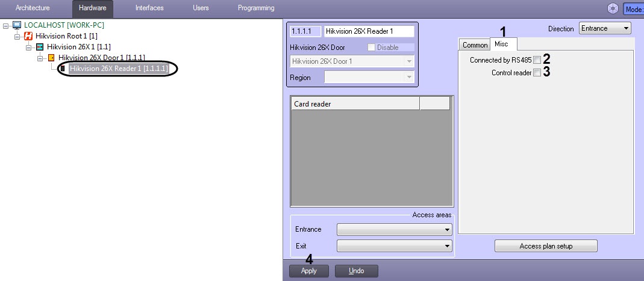The image size is (644, 281).
Task: Select Hikvision 26X Door 1 [1.1.1] item
Action: (x=101, y=57)
